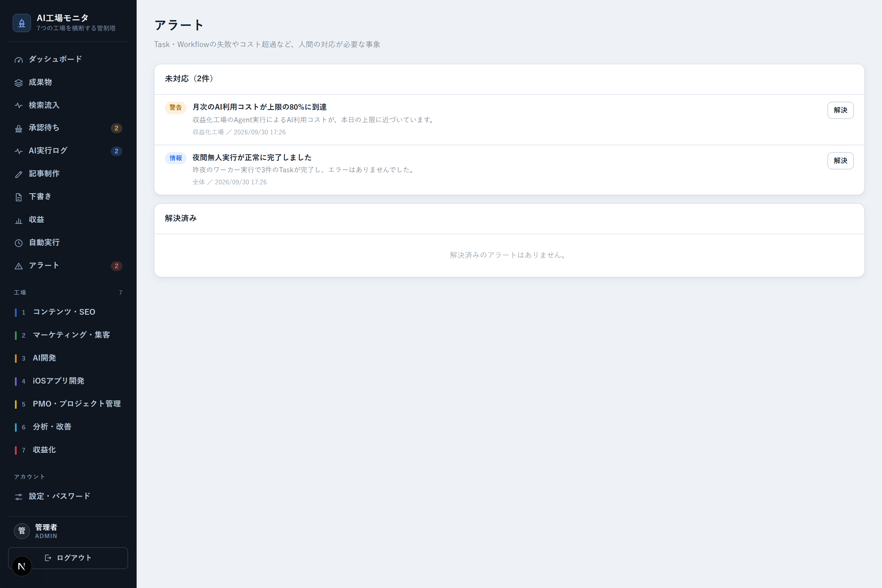This screenshot has width=882, height=588.
Task: Click the 情報 tag label
Action: [175, 158]
